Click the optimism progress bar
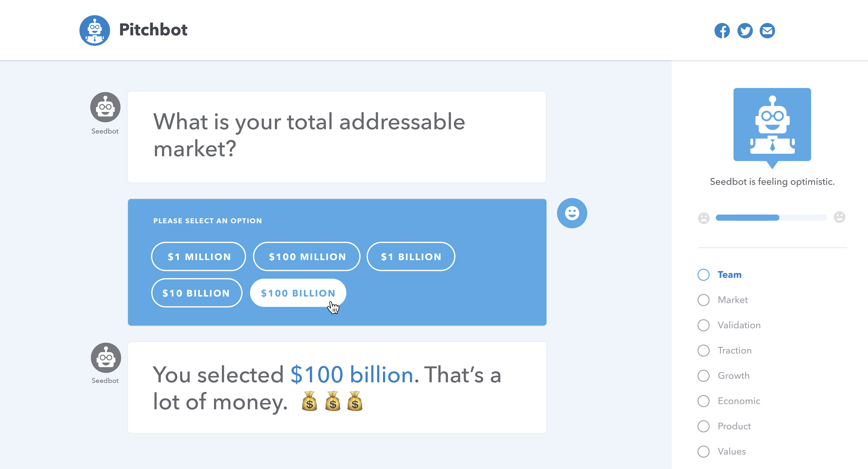Image resolution: width=868 pixels, height=469 pixels. click(771, 218)
